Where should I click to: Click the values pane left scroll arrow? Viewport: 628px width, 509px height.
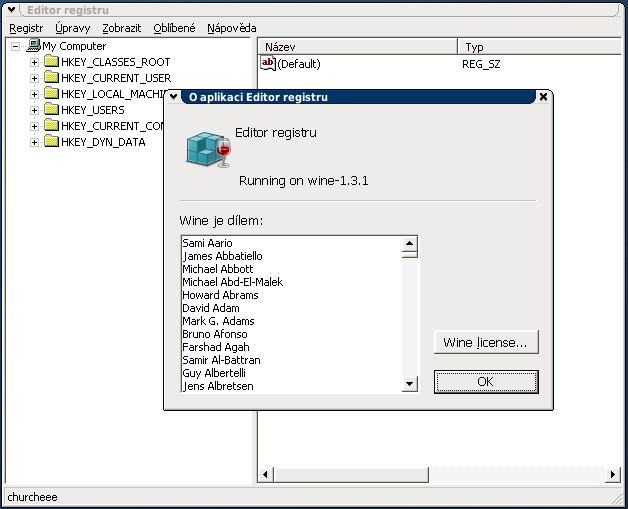(265, 475)
